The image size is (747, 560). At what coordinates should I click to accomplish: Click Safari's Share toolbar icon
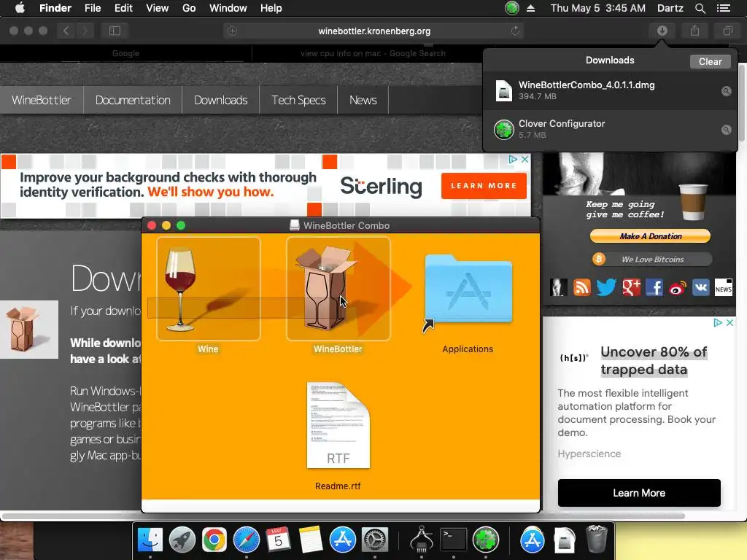tap(694, 31)
